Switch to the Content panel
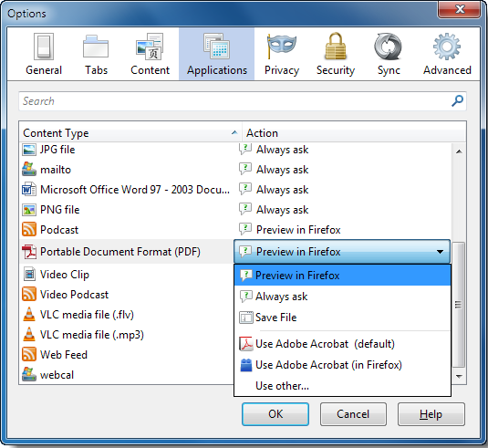 [150, 54]
